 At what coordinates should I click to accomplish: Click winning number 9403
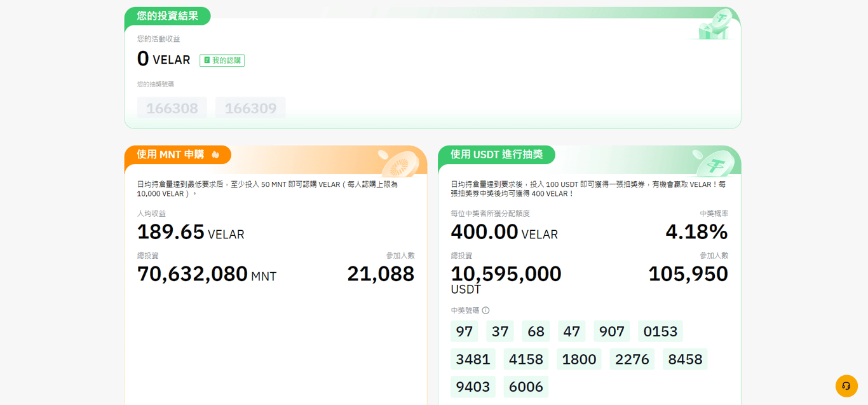pos(473,387)
